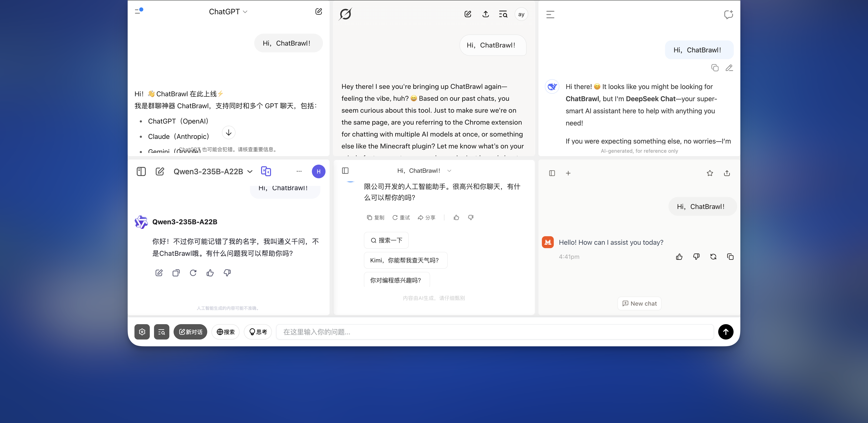Toggle the 搜索 web search option
The image size is (868, 423).
click(226, 332)
